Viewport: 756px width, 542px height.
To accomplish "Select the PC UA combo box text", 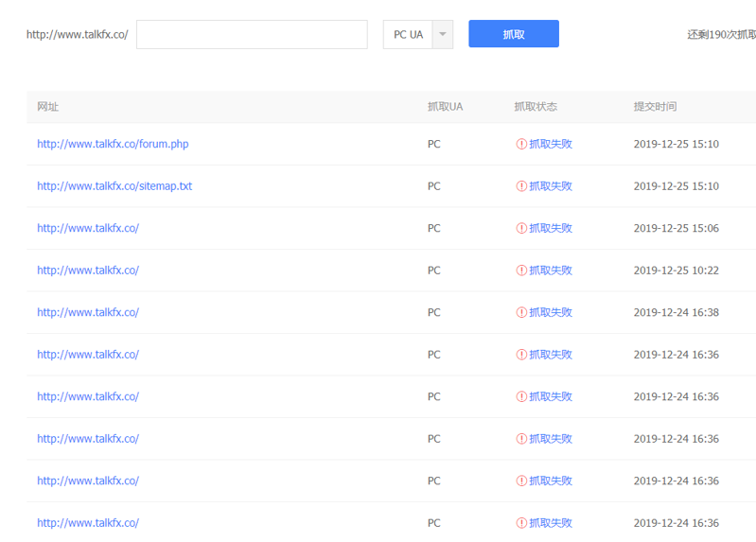I will coord(408,35).
